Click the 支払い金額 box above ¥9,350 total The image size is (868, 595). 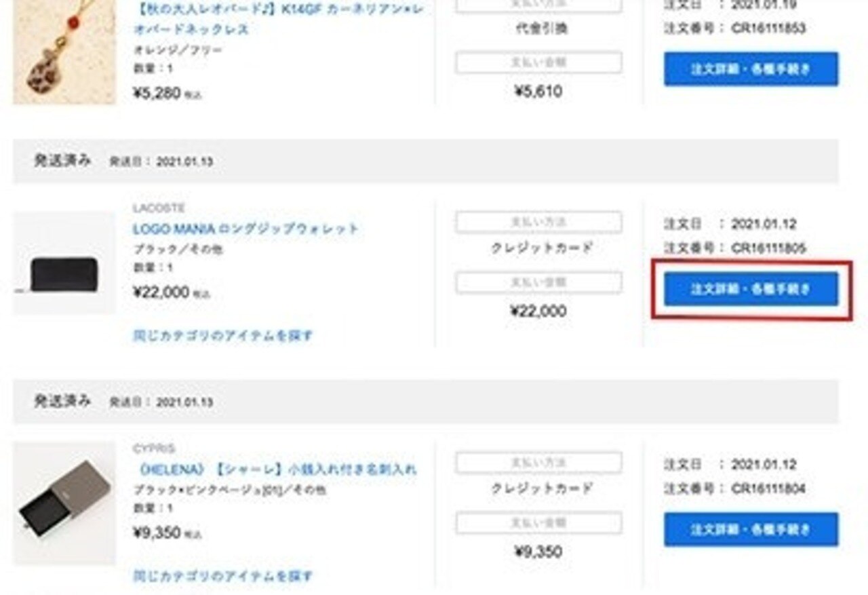[x=538, y=523]
